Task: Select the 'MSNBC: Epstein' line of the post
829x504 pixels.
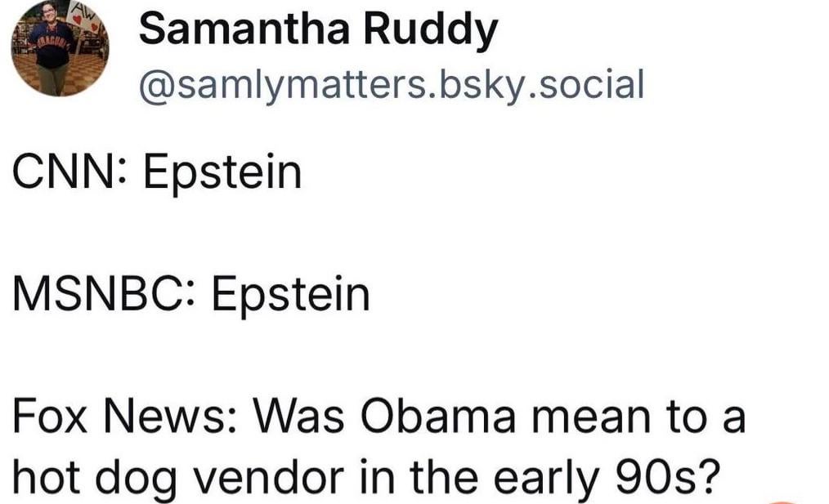Action: pyautogui.click(x=190, y=295)
